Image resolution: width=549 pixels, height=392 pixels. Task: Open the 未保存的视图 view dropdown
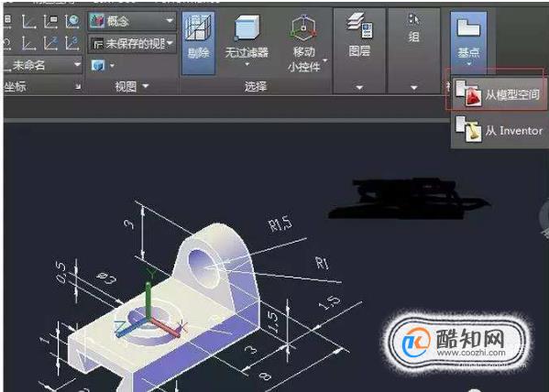(x=132, y=44)
